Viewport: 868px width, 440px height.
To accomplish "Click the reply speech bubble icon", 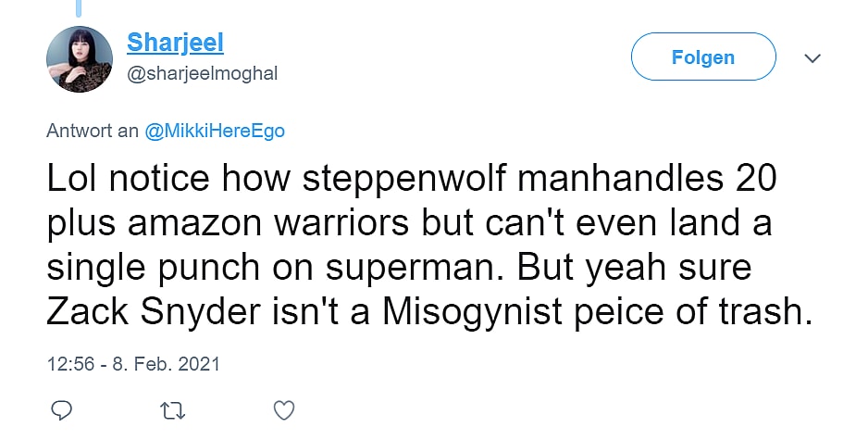I will pos(60,409).
